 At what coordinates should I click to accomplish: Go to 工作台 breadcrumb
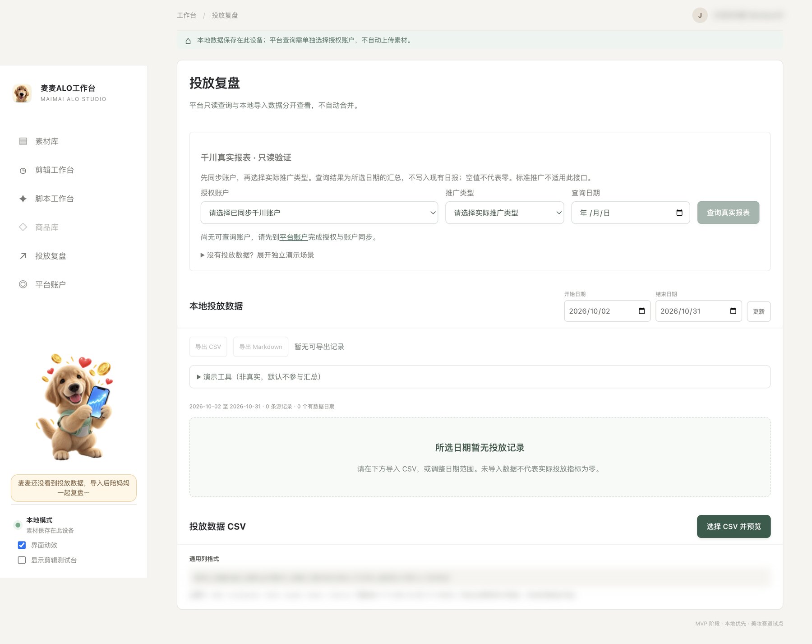(x=186, y=15)
